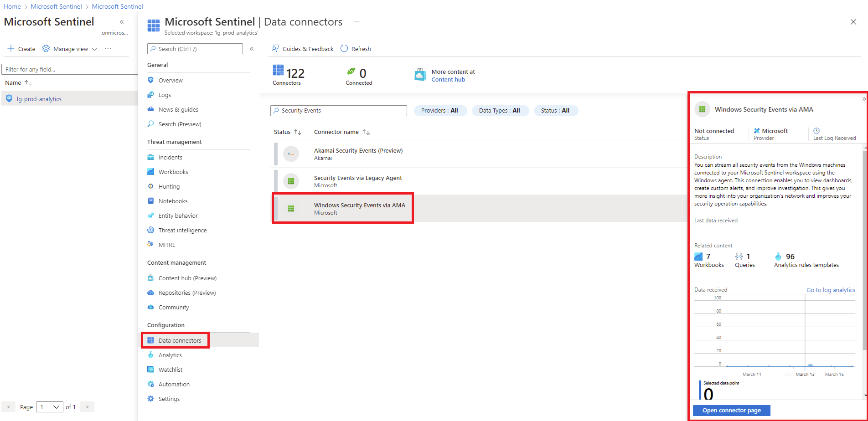
Task: Sort workspaces by Name column
Action: click(18, 82)
